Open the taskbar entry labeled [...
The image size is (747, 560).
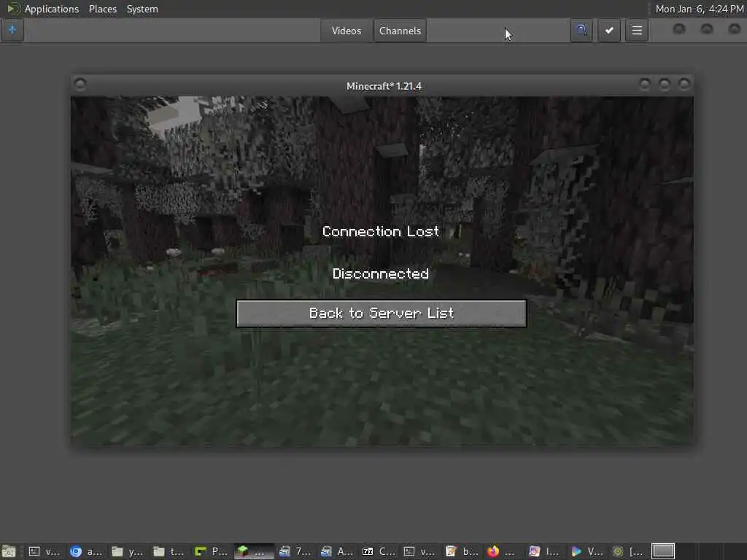(628, 551)
